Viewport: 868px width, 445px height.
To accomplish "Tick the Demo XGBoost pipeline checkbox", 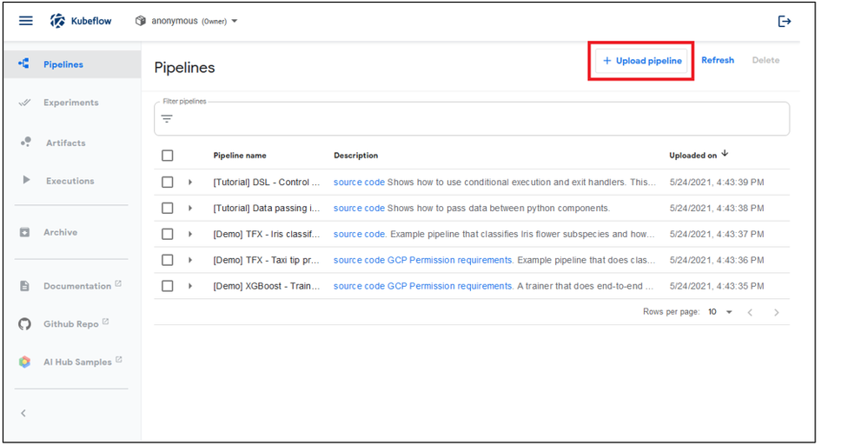I will [x=168, y=286].
